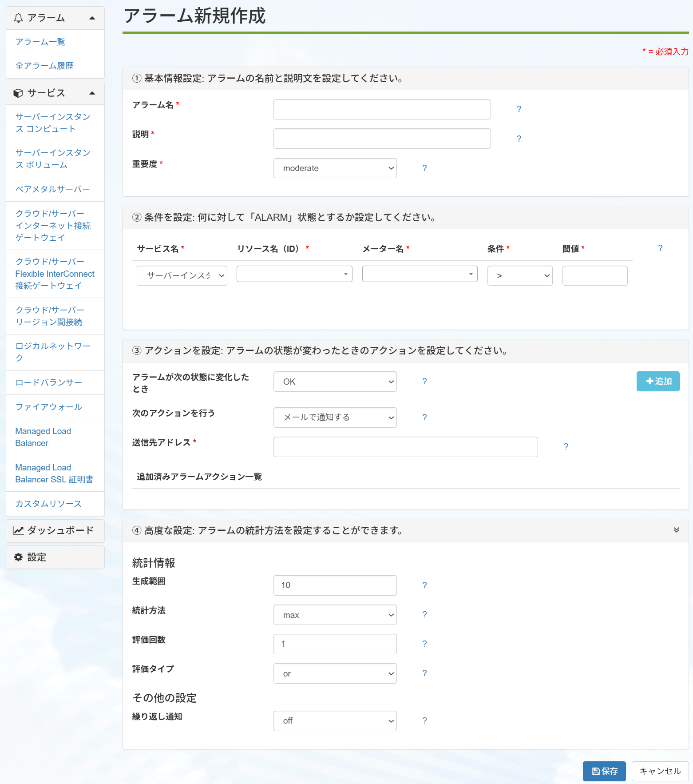The image size is (693, 784).
Task: Open ダッシュボード in the sidebar
Action: pos(55,531)
